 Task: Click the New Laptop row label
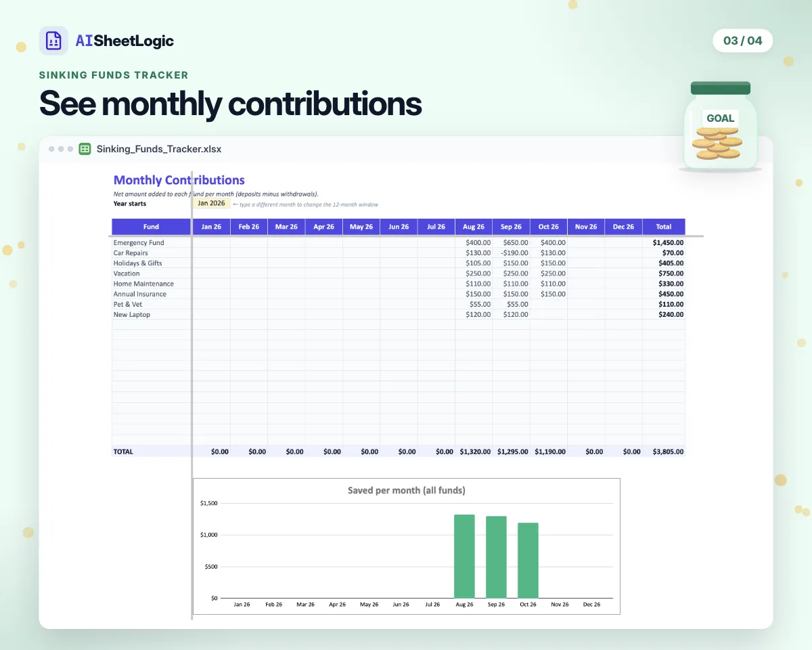pyautogui.click(x=132, y=314)
